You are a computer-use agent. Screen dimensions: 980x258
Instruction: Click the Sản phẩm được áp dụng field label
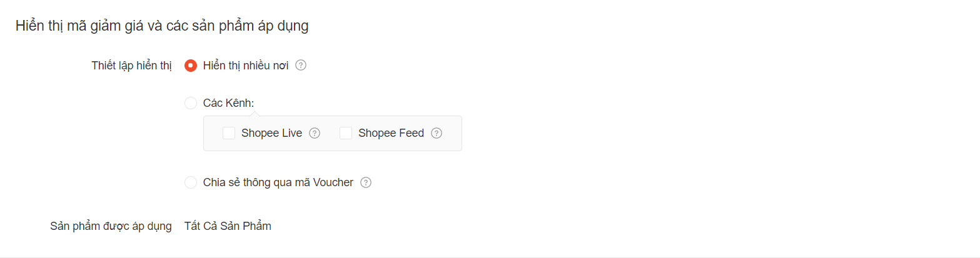click(111, 226)
